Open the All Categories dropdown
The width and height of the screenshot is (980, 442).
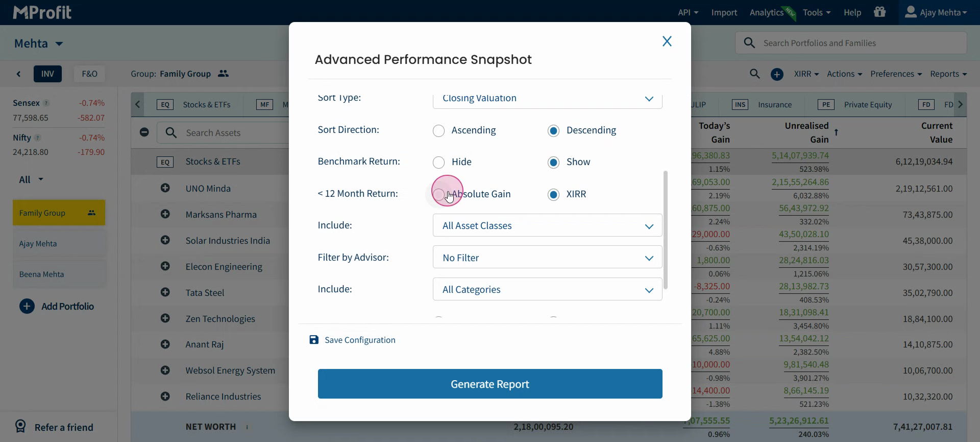(x=547, y=289)
